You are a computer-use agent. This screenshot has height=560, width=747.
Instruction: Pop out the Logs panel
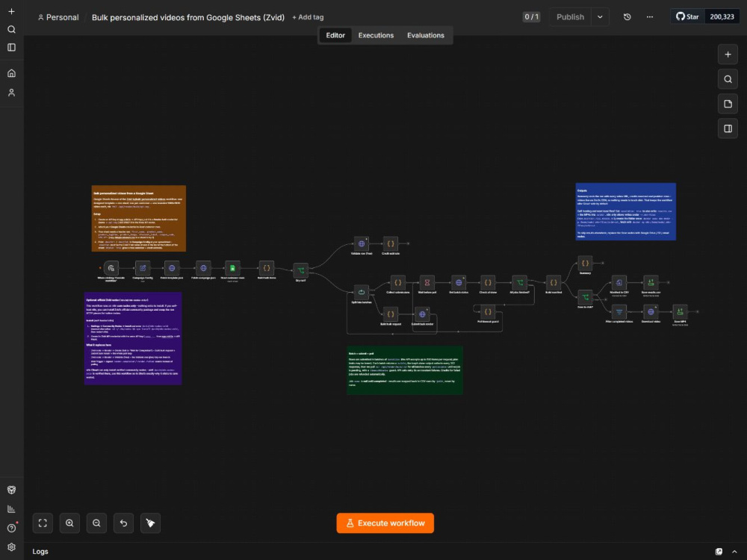(x=719, y=552)
